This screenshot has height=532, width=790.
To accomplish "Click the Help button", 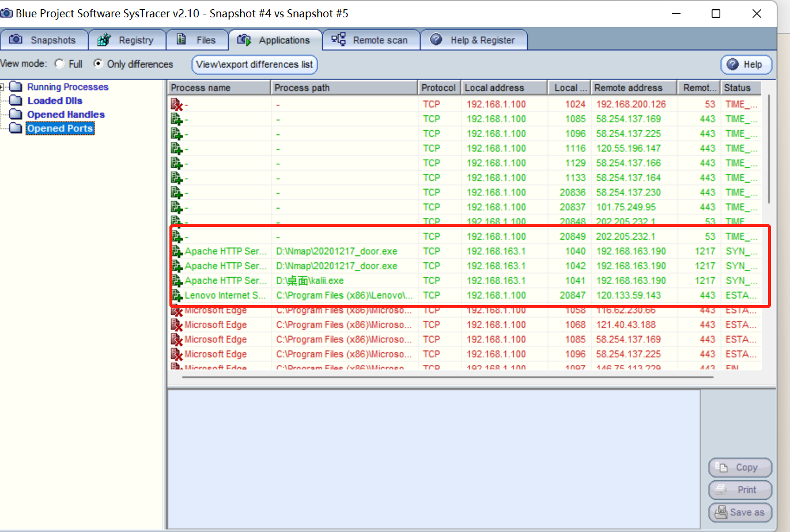I will pos(746,65).
